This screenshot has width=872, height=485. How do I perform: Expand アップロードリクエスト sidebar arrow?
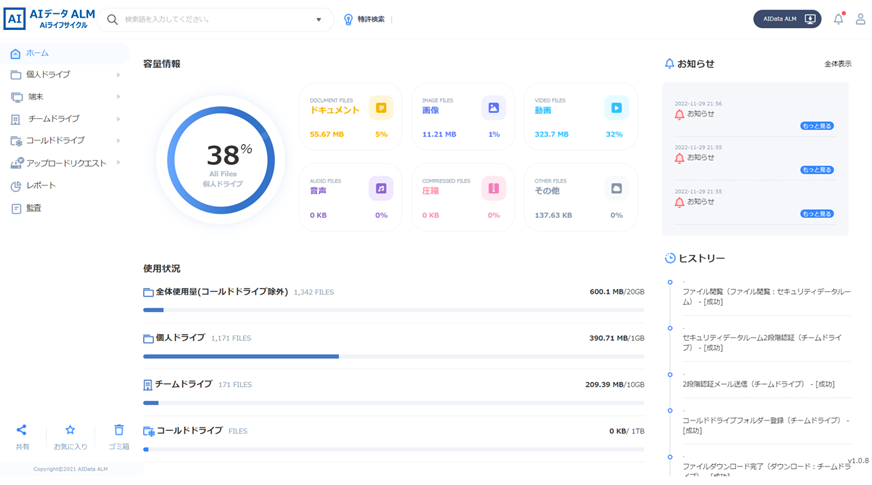point(118,162)
